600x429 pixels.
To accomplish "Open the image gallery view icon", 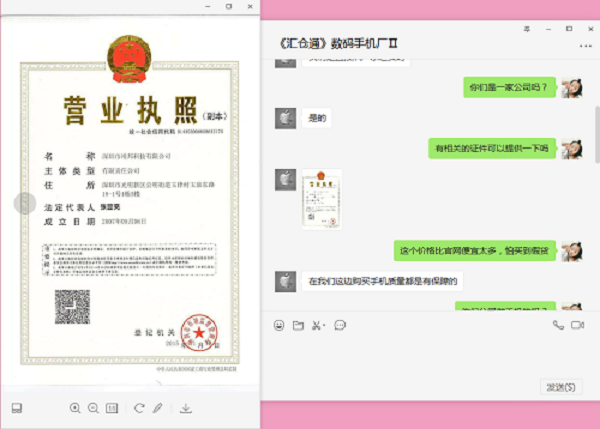I will point(17,407).
